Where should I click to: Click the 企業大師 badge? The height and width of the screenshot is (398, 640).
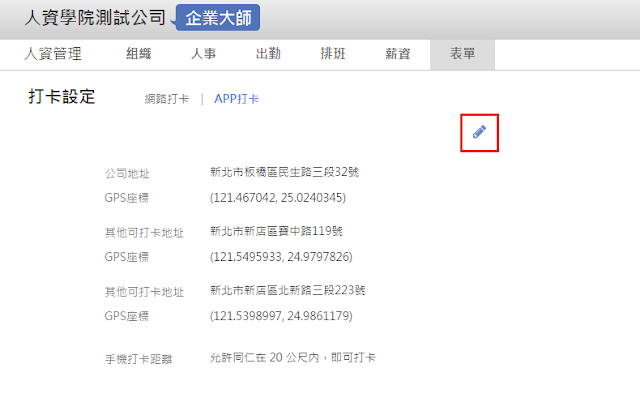pyautogui.click(x=218, y=18)
